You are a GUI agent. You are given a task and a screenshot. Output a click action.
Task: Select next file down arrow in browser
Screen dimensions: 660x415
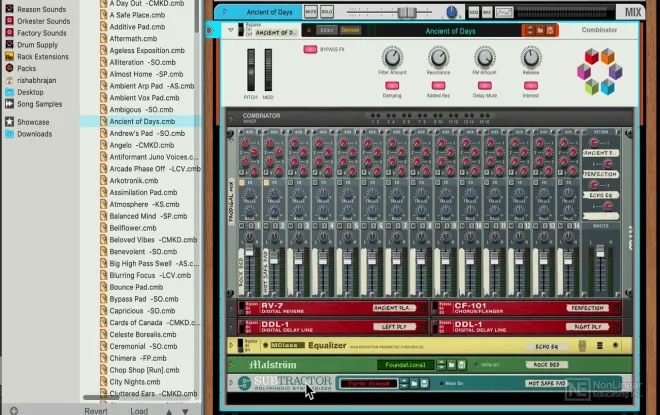(x=185, y=411)
